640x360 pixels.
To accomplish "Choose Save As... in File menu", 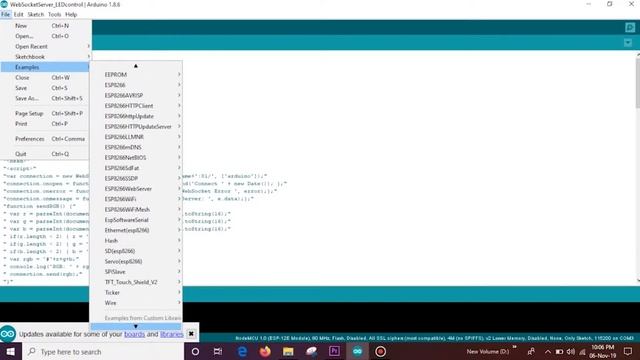I will tap(46, 98).
